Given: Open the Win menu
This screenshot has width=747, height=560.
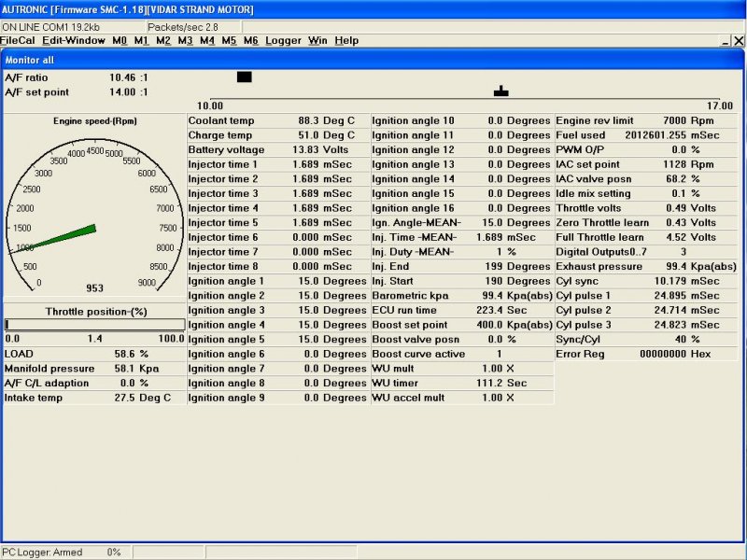Looking at the screenshot, I should click(x=317, y=41).
